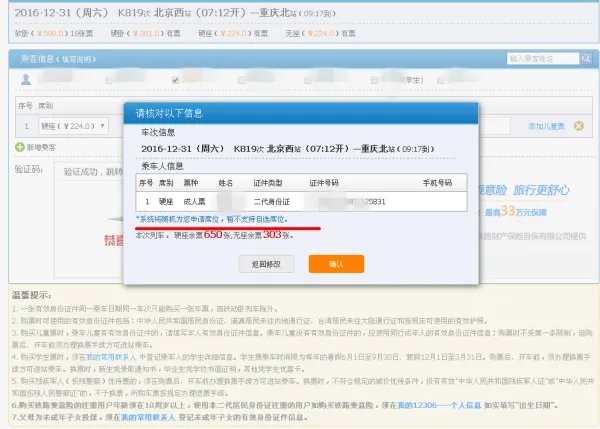
Task: Click the 填写说明 link in header
Action: (x=77, y=59)
